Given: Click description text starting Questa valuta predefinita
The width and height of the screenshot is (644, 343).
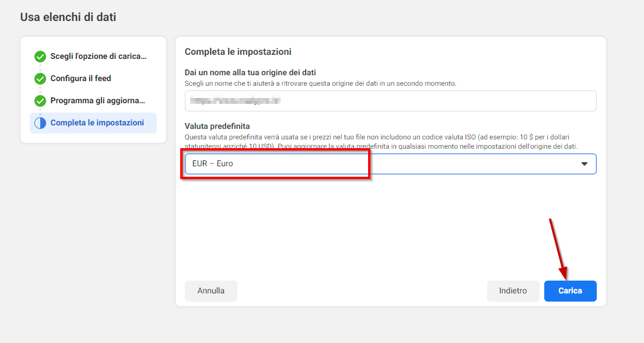Looking at the screenshot, I should point(381,142).
